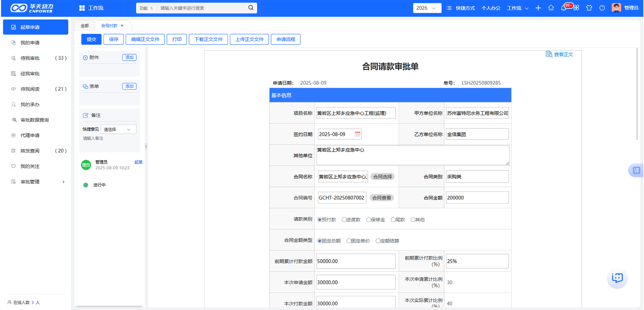Close the 合同付款 tab
The image size is (644, 310).
pos(122,26)
